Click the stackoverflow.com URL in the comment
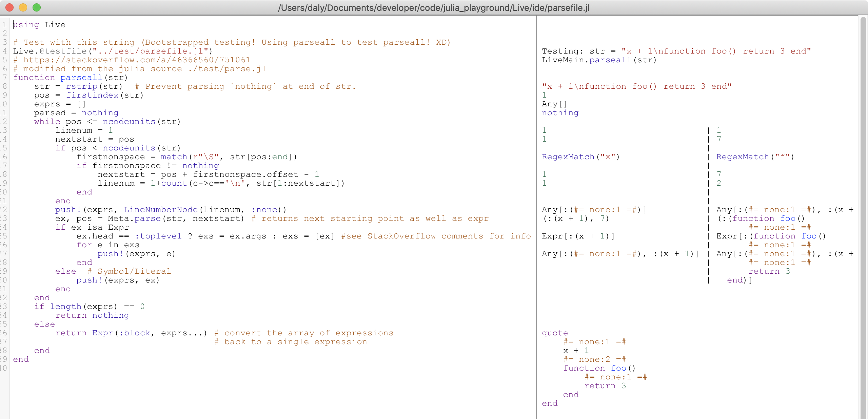868x419 pixels. click(x=137, y=60)
